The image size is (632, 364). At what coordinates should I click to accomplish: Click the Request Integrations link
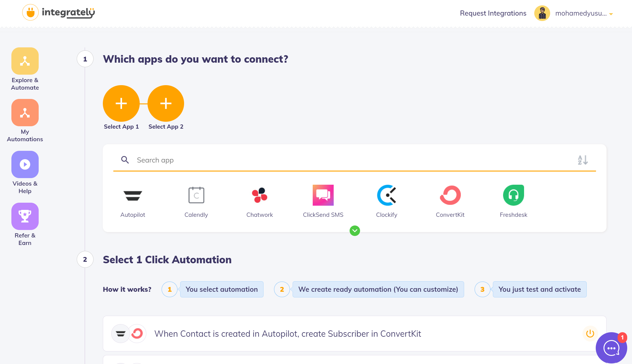pyautogui.click(x=493, y=13)
